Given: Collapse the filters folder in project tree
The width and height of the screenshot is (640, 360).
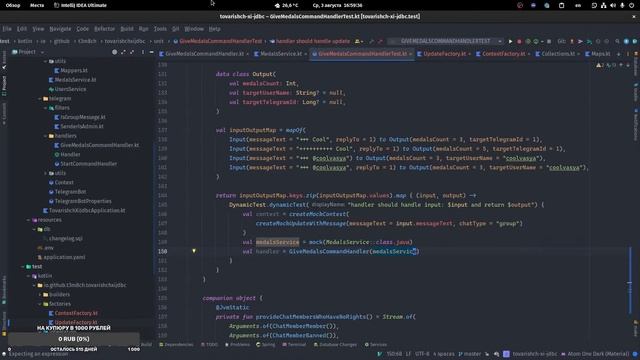Looking at the screenshot, I should [45, 108].
